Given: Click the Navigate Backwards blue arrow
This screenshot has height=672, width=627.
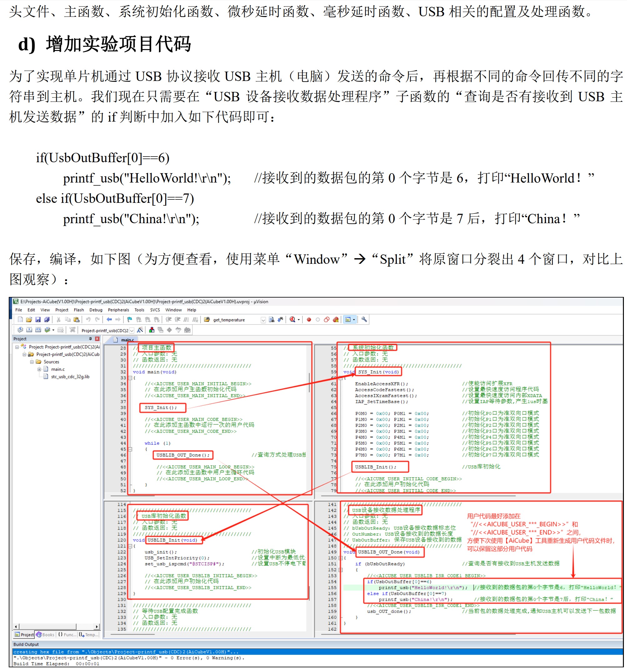Looking at the screenshot, I should [109, 319].
